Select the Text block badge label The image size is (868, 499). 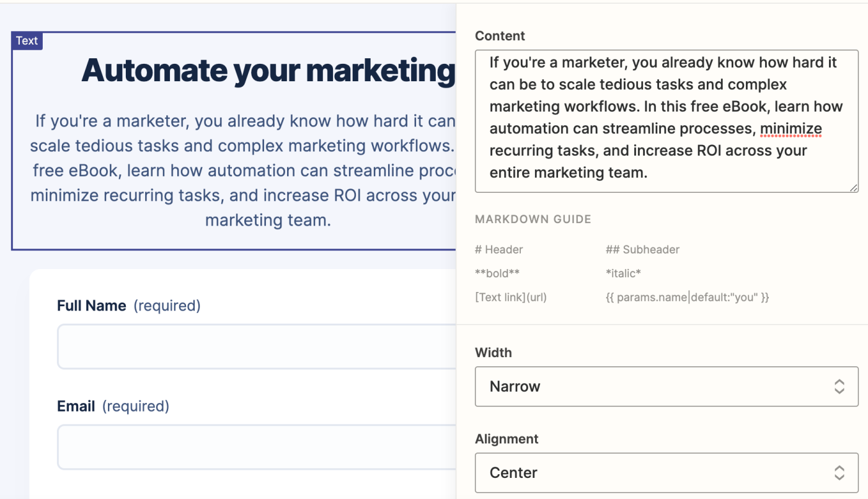coord(27,41)
